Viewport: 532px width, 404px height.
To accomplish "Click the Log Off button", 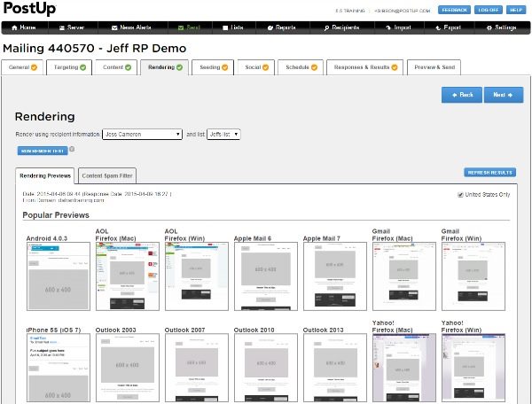I will [489, 10].
